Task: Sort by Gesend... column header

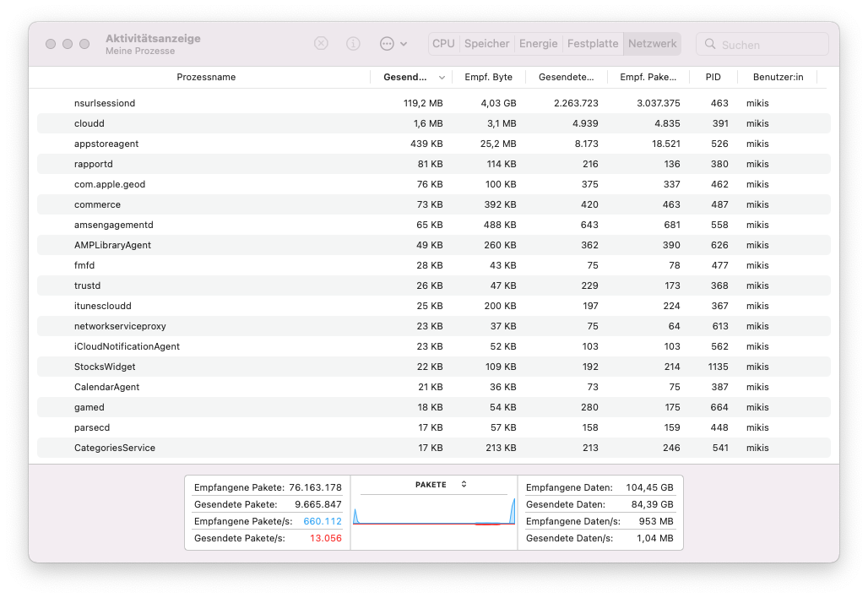Action: coord(405,77)
